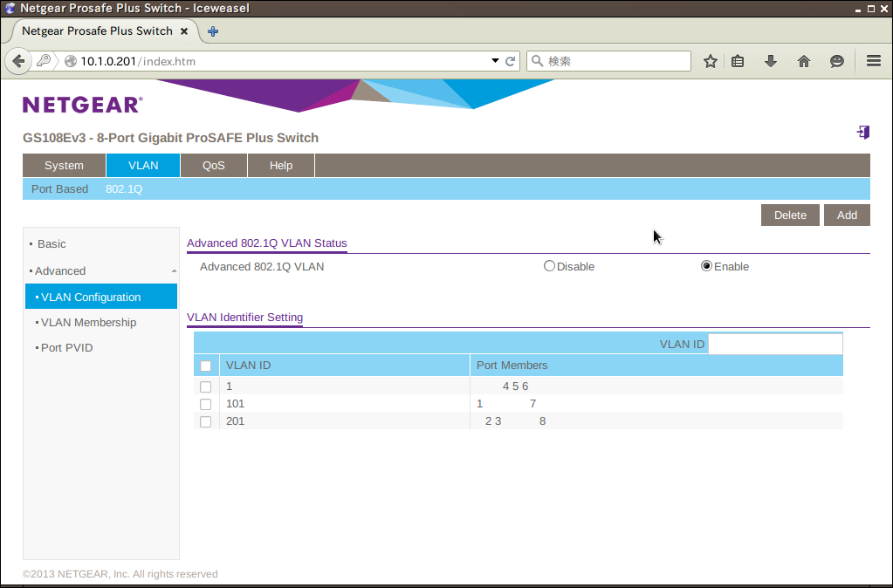The width and height of the screenshot is (893, 588).
Task: Bookmark this page with the star icon
Action: (x=711, y=61)
